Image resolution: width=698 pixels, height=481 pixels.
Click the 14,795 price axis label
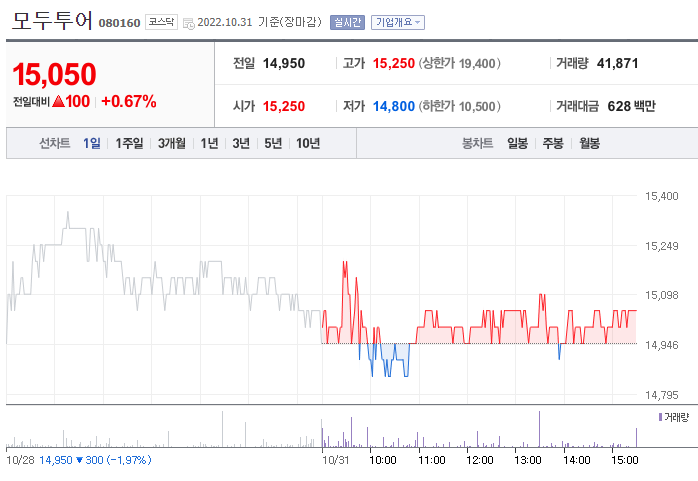click(x=662, y=395)
